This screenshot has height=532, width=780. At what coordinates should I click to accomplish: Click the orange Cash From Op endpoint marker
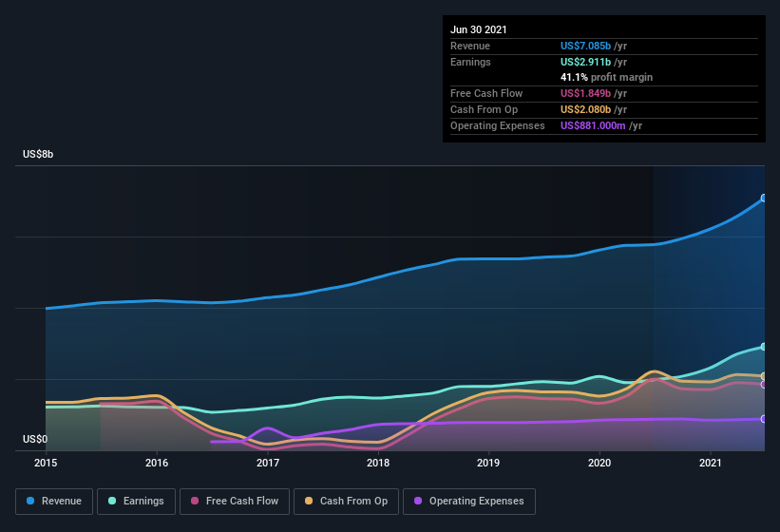coord(764,377)
